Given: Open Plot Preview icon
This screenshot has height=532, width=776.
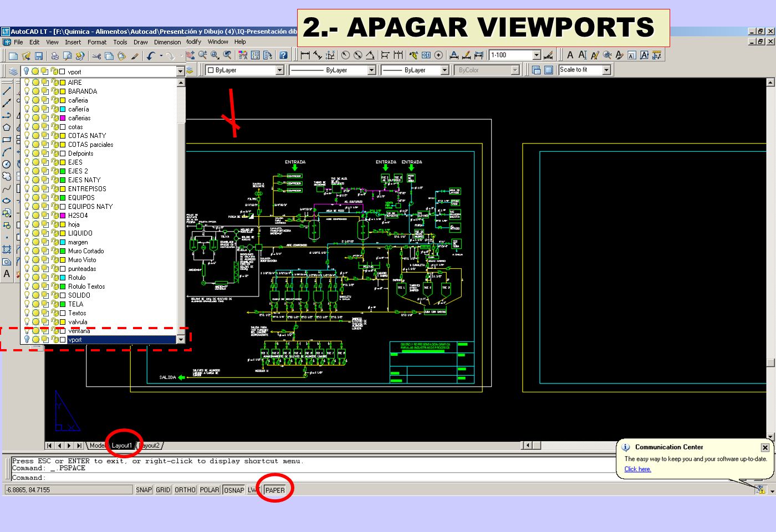Looking at the screenshot, I should [67, 55].
